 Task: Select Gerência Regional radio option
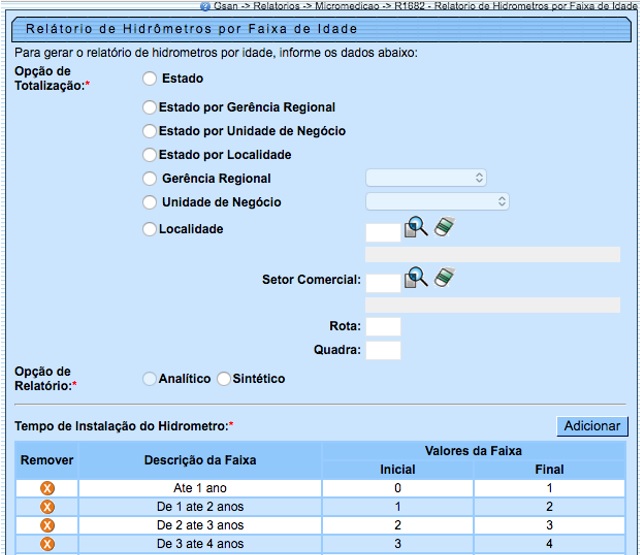coord(149,178)
